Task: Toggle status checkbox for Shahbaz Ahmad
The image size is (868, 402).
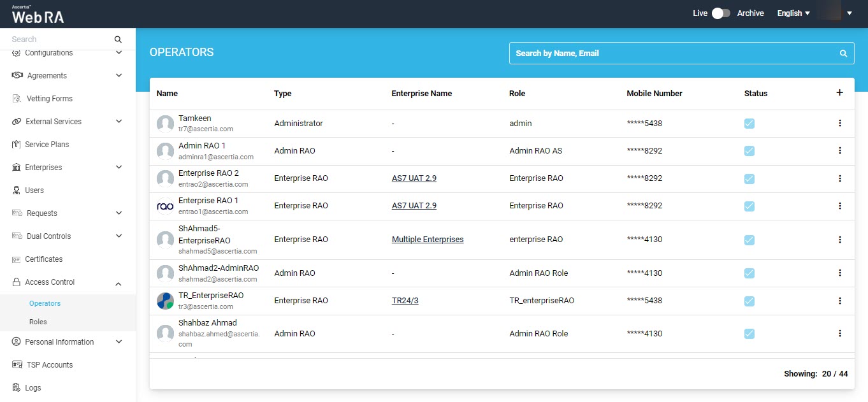Action: (749, 334)
